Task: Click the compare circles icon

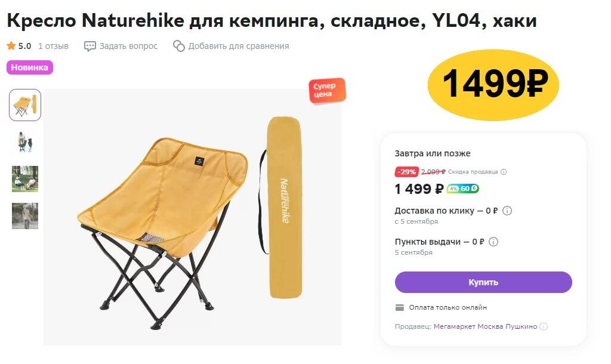Action: point(179,46)
